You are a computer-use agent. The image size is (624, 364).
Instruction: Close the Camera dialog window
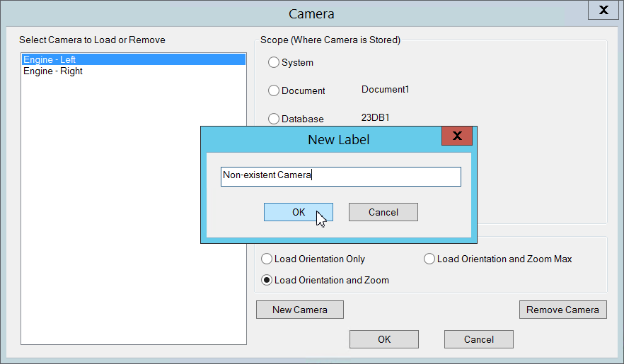point(603,11)
